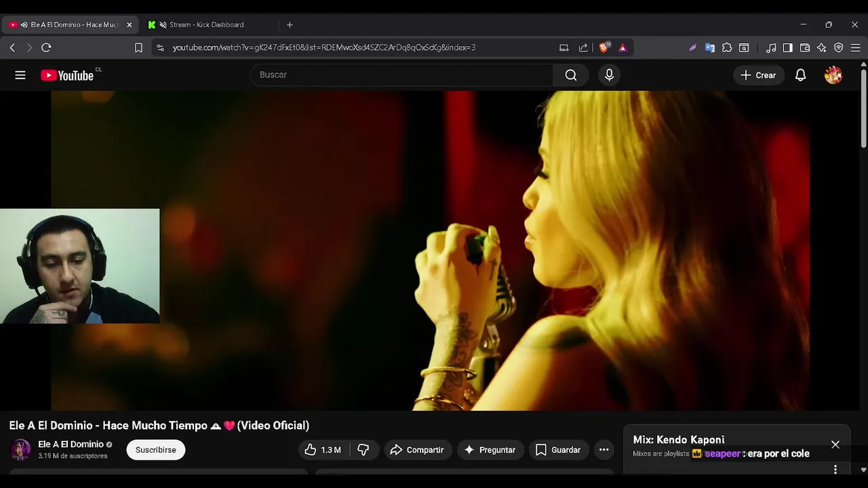The image size is (868, 488).
Task: Switch to the Ele A El Dominio tab
Action: [x=71, y=25]
